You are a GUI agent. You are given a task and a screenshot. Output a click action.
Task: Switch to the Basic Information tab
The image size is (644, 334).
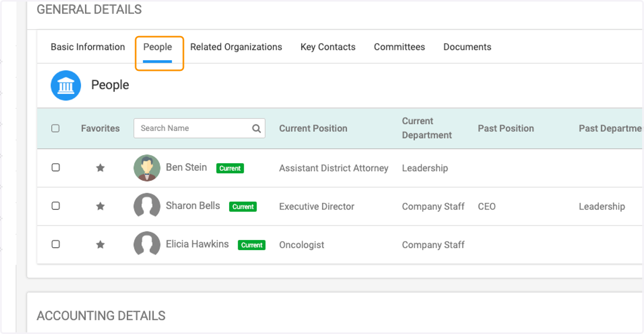pos(88,47)
